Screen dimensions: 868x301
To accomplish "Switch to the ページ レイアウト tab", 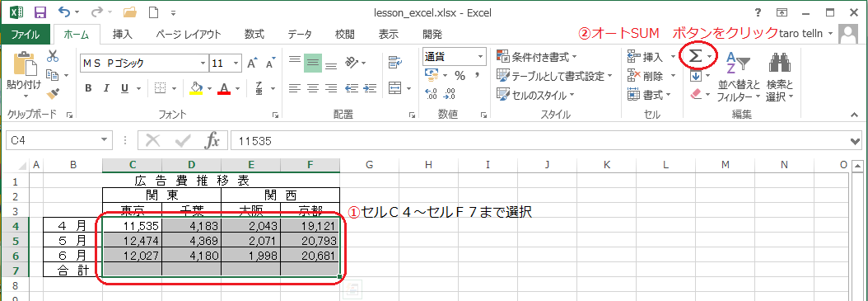I will (189, 35).
